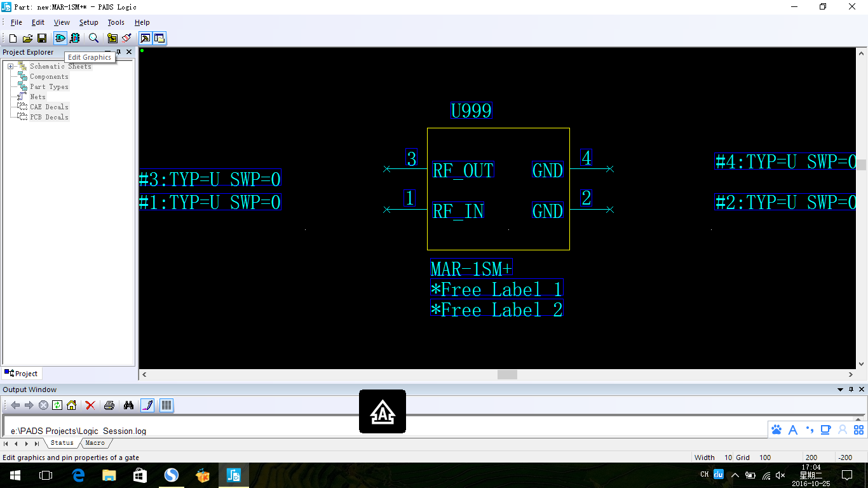Click the Open folder toolbar icon
Viewport: 868px width, 488px height.
click(x=27, y=38)
